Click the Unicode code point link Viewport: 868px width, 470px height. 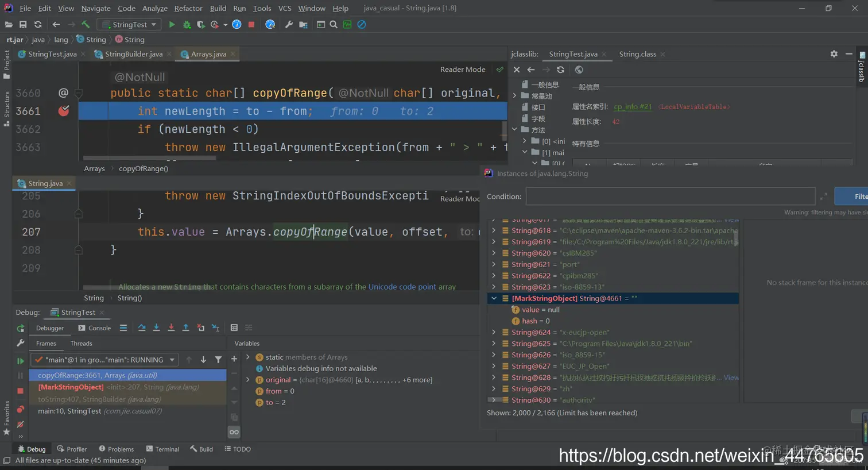[402, 287]
